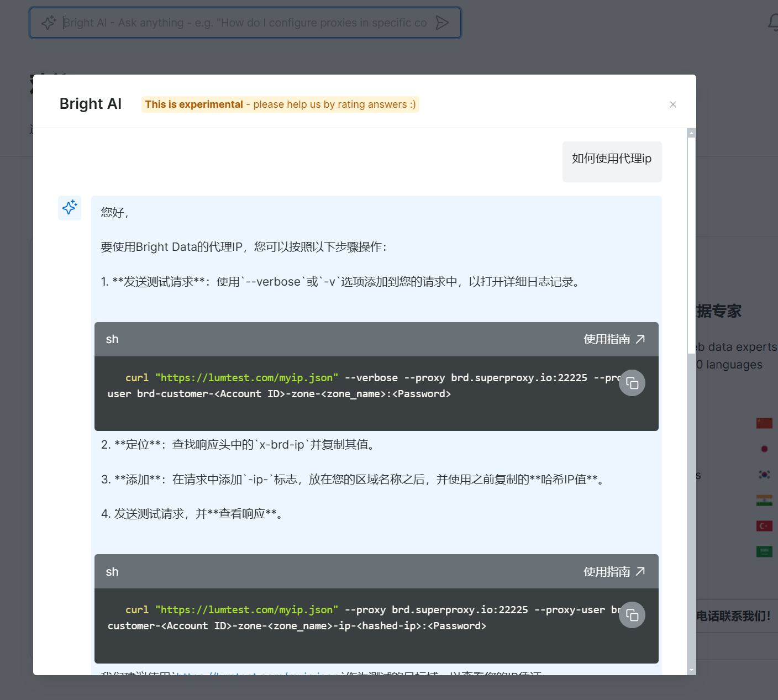The height and width of the screenshot is (700, 778).
Task: Close the Bright AI dialog
Action: [673, 104]
